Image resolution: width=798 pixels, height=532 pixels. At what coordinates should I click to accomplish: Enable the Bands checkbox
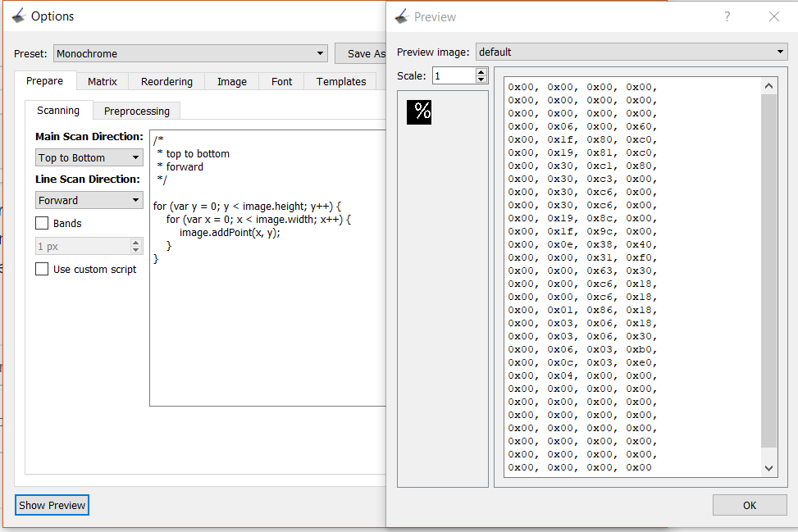pyautogui.click(x=41, y=223)
